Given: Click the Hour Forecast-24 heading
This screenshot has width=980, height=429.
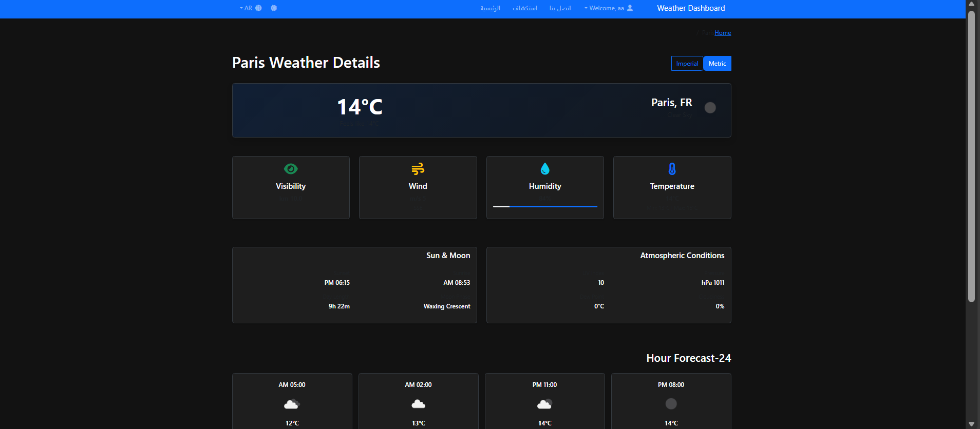Looking at the screenshot, I should pyautogui.click(x=689, y=358).
